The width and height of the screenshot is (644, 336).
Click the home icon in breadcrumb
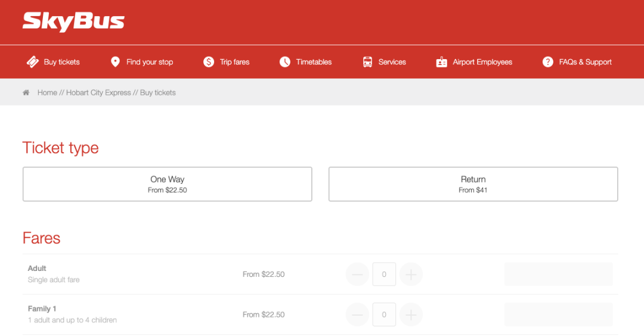click(x=26, y=93)
